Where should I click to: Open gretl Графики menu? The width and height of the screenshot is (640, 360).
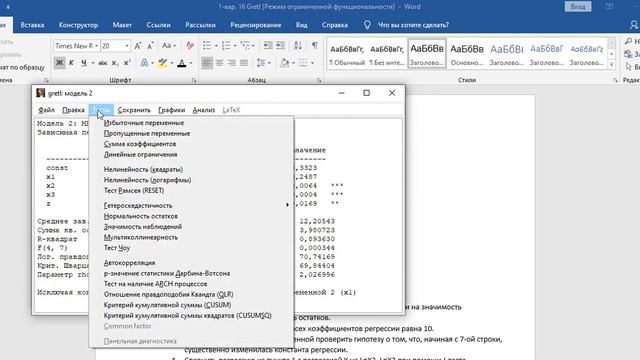(x=171, y=110)
